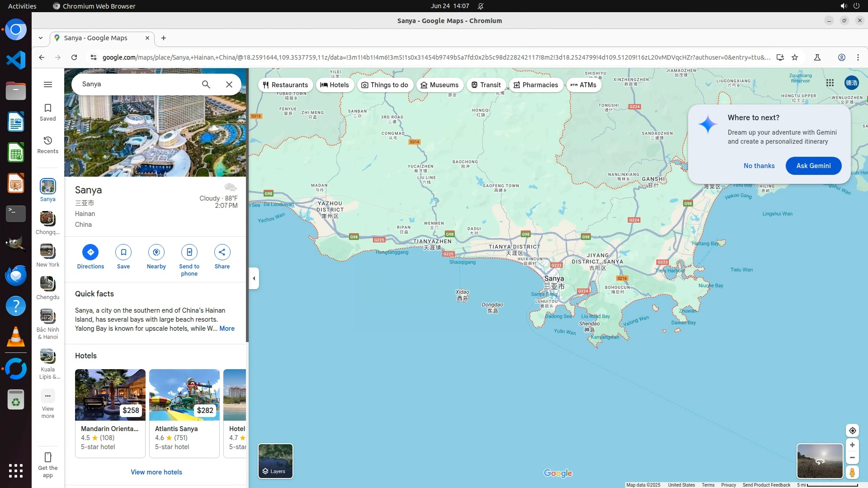This screenshot has height=488, width=868.
Task: Open the Google apps grid
Action: pyautogui.click(x=830, y=83)
